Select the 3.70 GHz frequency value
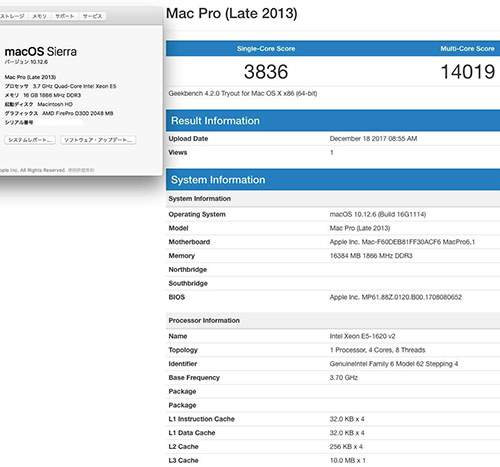 344,378
